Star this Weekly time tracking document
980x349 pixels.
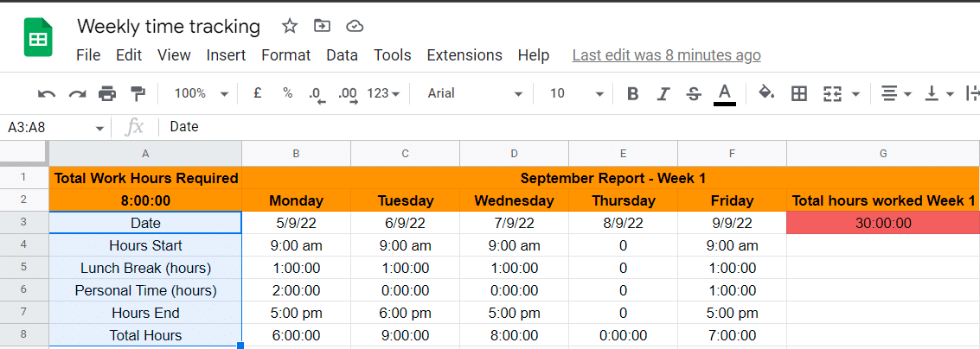point(290,26)
